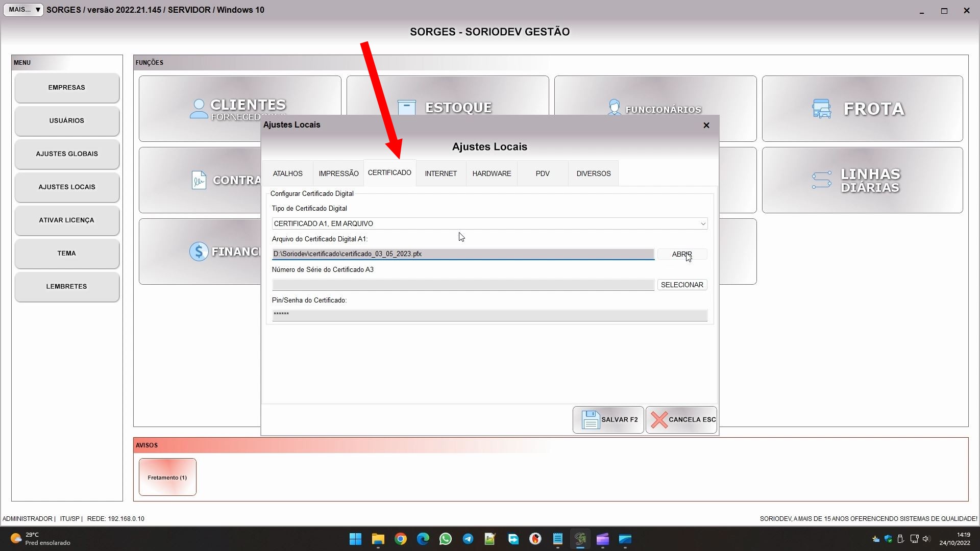Open LEMBRETES from the menu
This screenshot has height=551, width=980.
click(x=67, y=287)
